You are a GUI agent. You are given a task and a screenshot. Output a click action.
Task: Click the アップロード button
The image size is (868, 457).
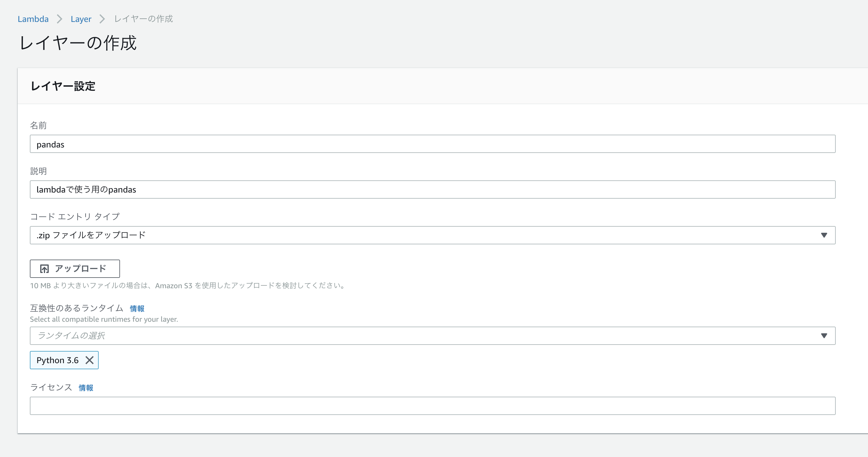[75, 269]
